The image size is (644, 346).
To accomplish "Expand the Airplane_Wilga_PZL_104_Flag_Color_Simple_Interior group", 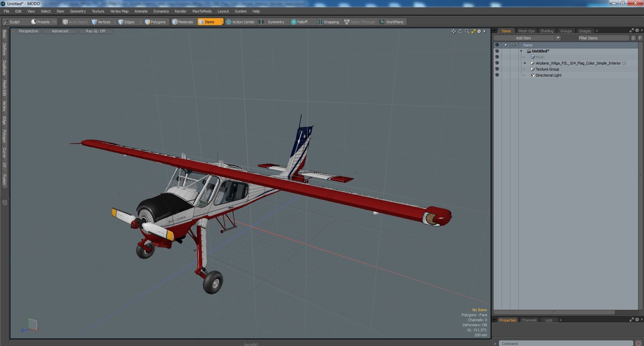I will coord(525,63).
